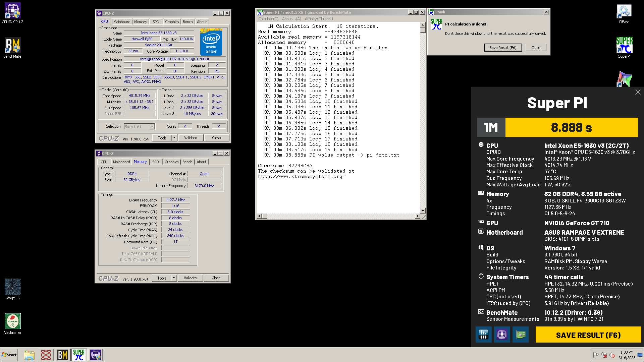This screenshot has width=644, height=362.
Task: Click the BenchMate panel CPU chip icon button
Action: pyautogui.click(x=502, y=335)
